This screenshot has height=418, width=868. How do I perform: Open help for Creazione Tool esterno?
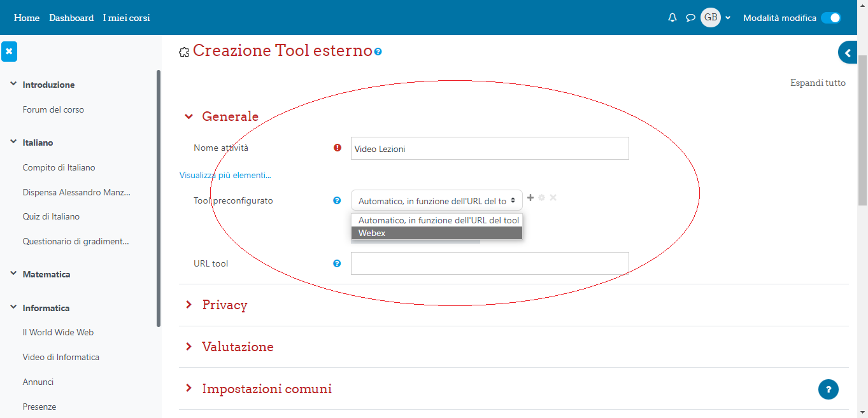pyautogui.click(x=378, y=52)
